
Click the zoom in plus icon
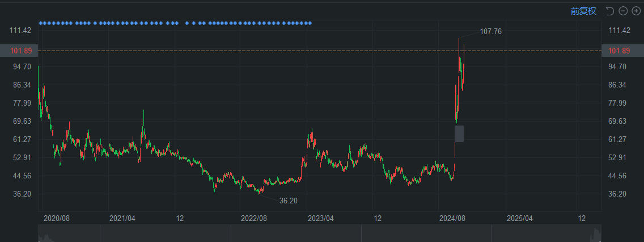point(636,11)
